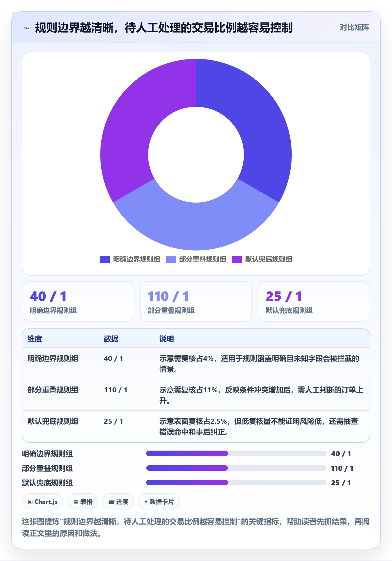Click the table value 110 / 1

pyautogui.click(x=116, y=390)
